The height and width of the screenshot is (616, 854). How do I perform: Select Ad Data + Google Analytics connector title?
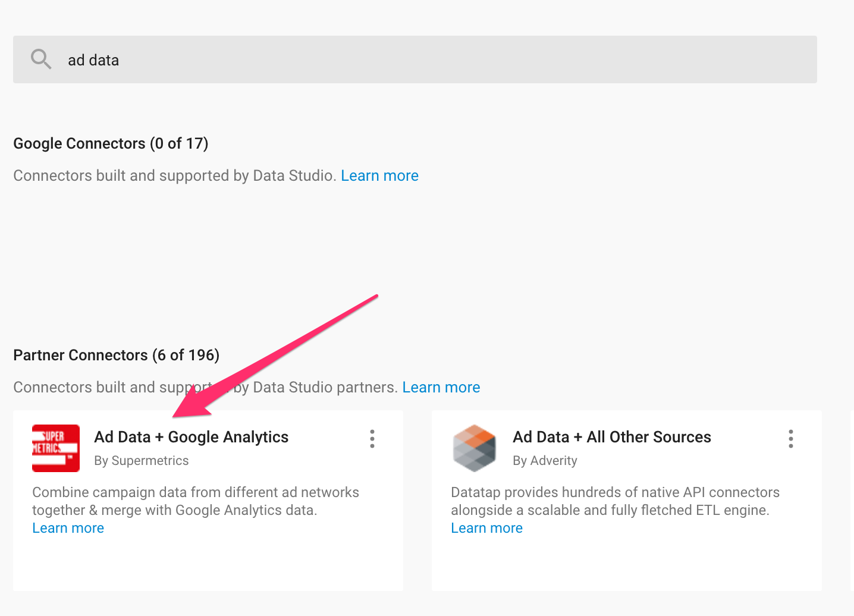click(191, 437)
